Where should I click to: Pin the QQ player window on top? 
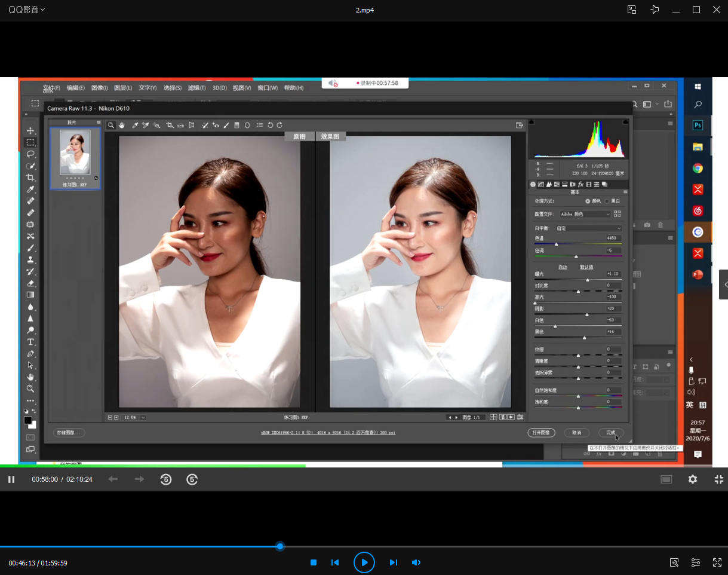click(655, 10)
